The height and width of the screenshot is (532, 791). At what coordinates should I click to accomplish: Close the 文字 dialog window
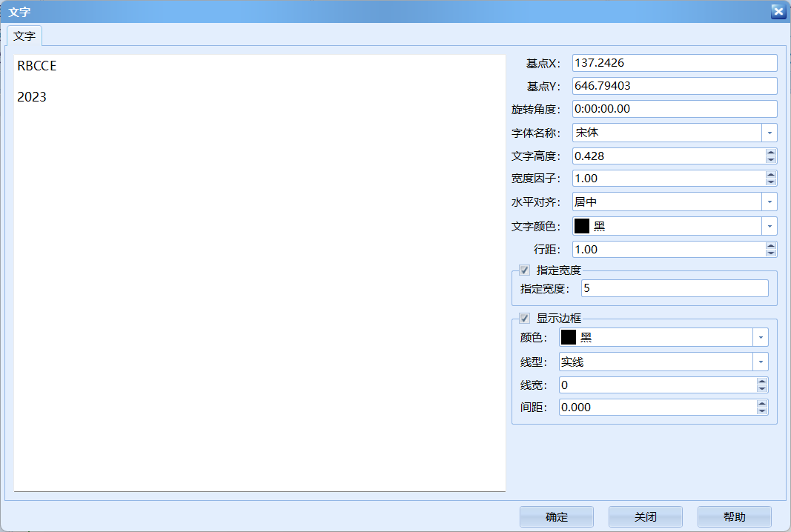tap(777, 11)
